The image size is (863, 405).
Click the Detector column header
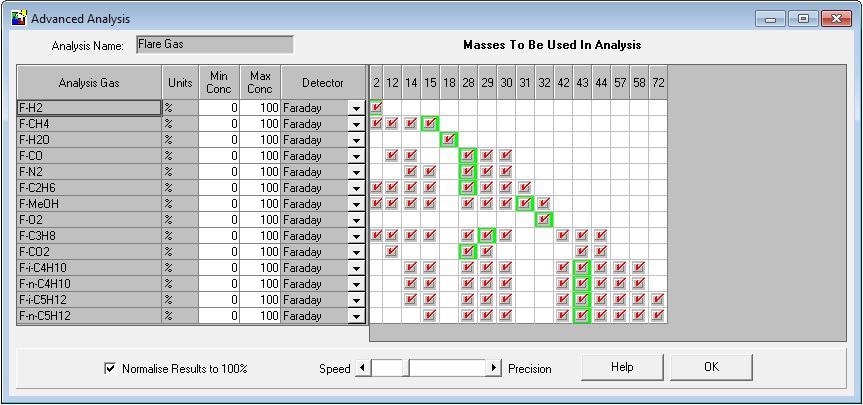click(x=323, y=83)
